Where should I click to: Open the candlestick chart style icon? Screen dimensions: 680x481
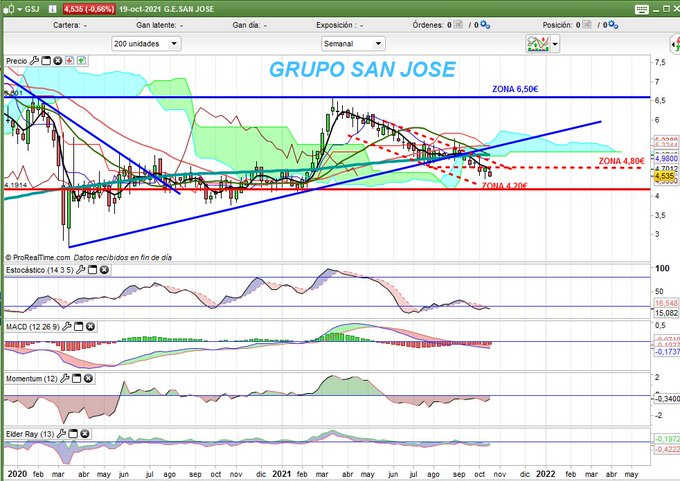click(x=9, y=9)
